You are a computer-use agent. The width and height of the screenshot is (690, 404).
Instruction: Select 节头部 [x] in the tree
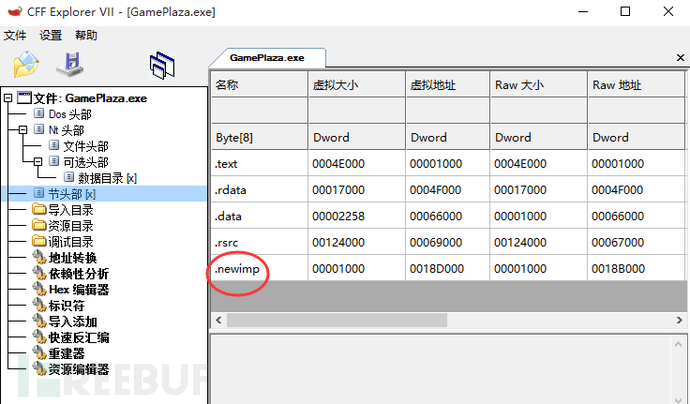click(x=72, y=194)
